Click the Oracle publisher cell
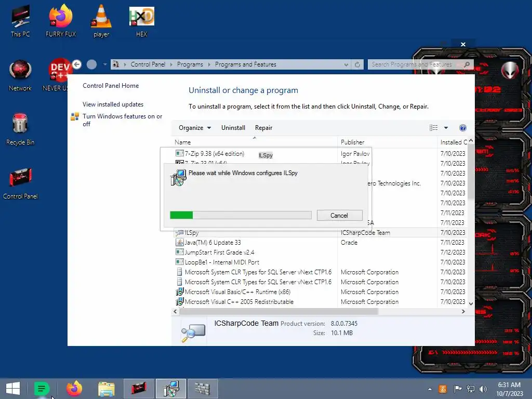This screenshot has height=399, width=532. pos(349,243)
